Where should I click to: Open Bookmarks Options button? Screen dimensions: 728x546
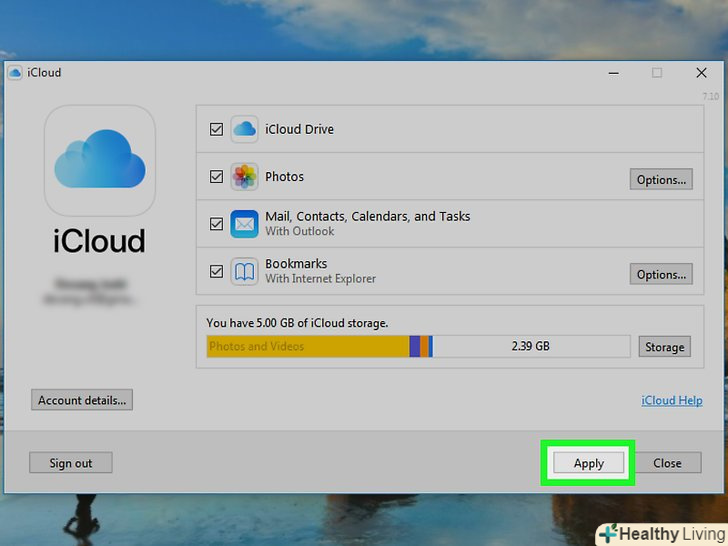click(661, 274)
